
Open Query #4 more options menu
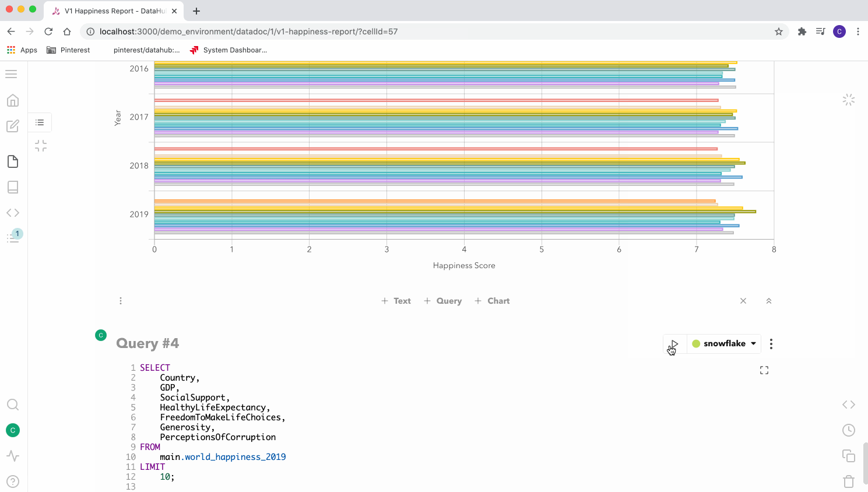click(x=771, y=344)
